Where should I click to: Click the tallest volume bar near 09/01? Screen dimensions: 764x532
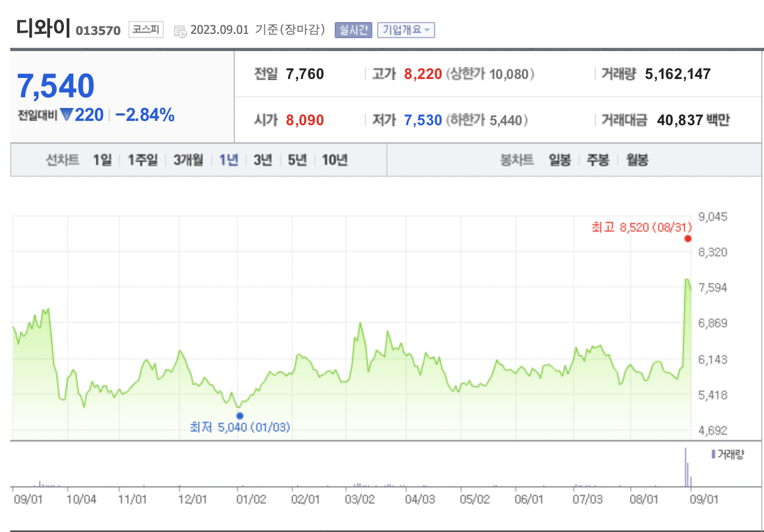click(x=686, y=467)
